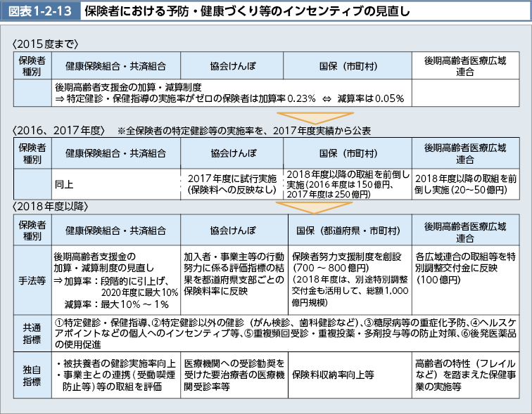The width and height of the screenshot is (532, 414).
Task: Click the 〈2018年度以降〉 section heading
Action: pos(49,207)
